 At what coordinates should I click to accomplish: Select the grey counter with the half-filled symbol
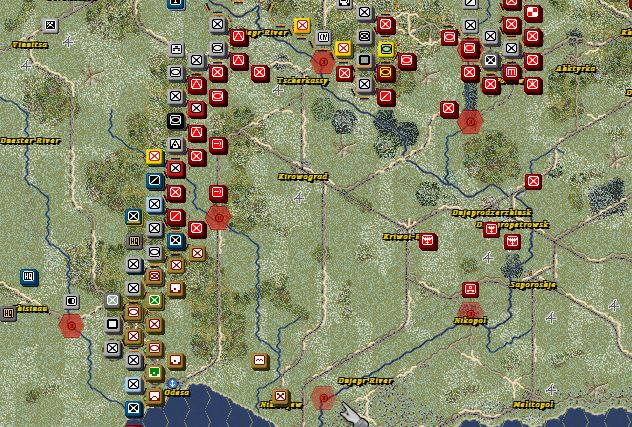click(x=71, y=301)
